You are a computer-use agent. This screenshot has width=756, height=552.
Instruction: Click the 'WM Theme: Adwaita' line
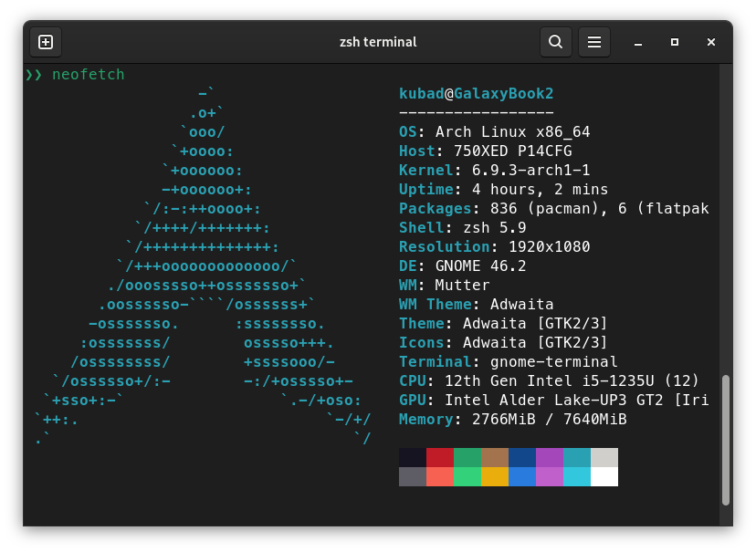[476, 305]
